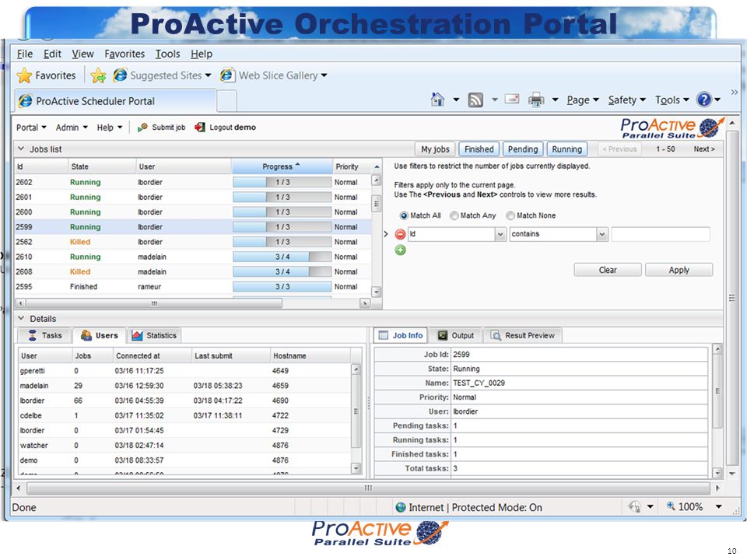Select the Match All radio button
Viewport: 747px width, 560px height.
pyautogui.click(x=404, y=215)
